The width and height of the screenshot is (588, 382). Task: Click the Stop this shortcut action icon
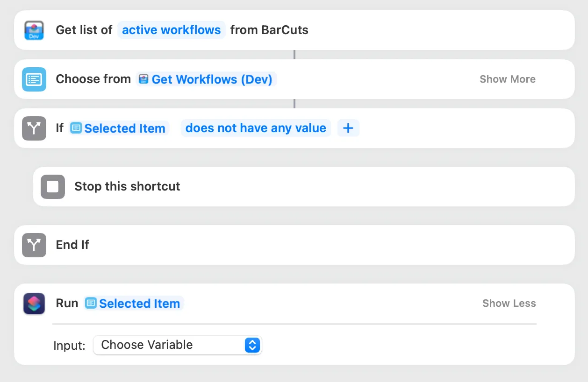[x=52, y=186]
